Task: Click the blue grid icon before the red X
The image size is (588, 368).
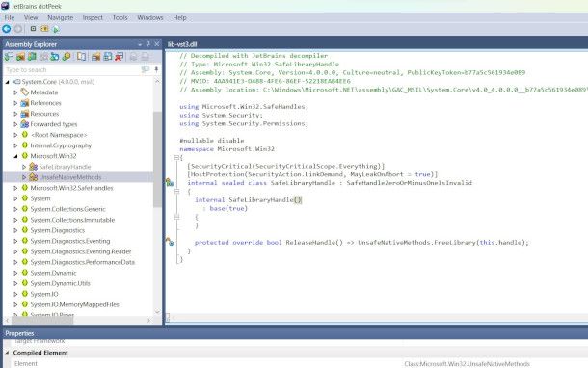Action: 108,57
